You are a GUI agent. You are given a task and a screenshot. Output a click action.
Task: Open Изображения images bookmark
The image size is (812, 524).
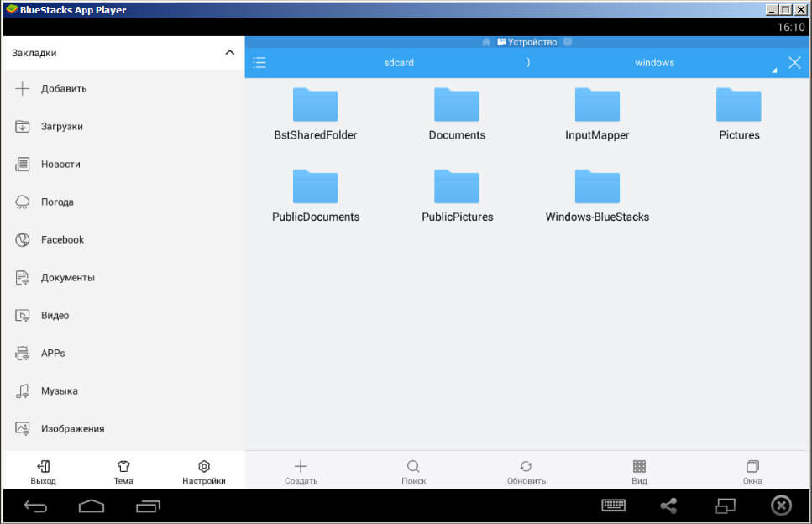(x=123, y=429)
